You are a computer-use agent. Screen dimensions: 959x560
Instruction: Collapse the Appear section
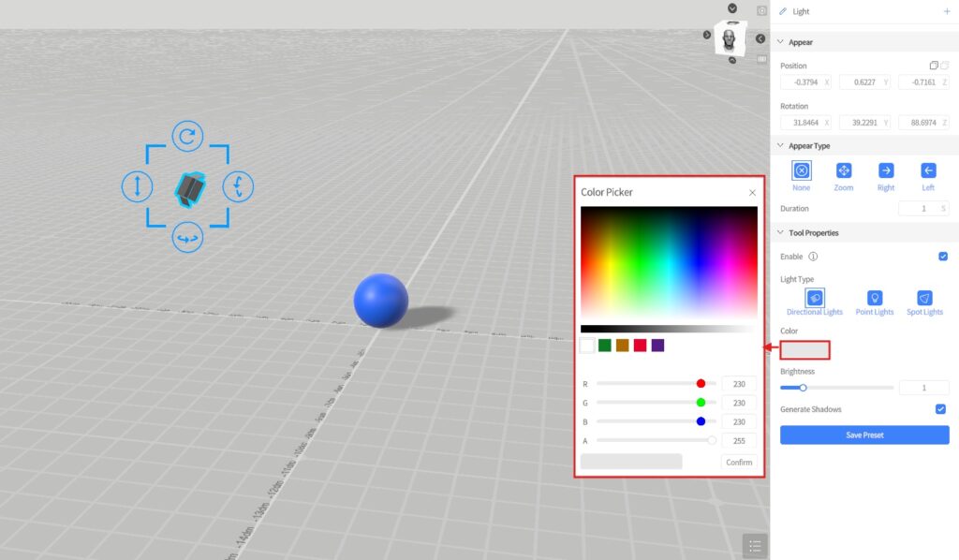tap(781, 42)
